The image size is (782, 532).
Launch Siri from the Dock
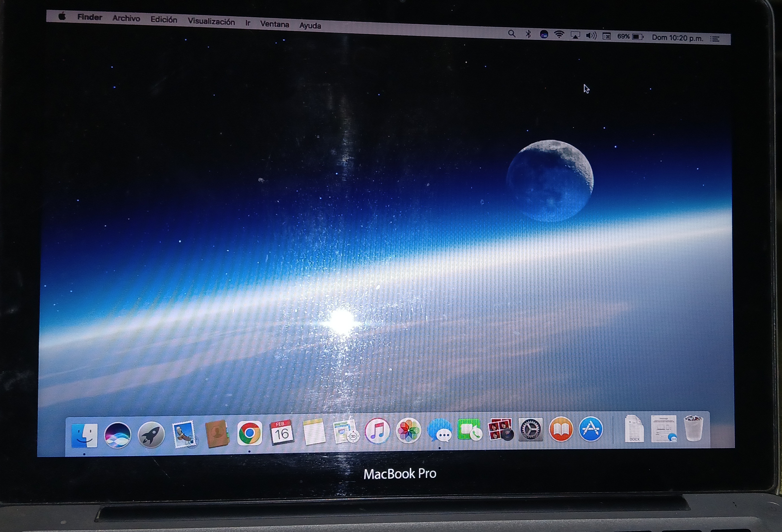(x=118, y=435)
